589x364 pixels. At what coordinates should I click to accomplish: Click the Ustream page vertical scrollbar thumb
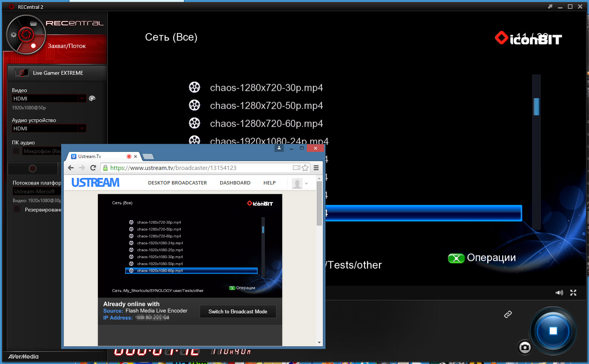(319, 203)
